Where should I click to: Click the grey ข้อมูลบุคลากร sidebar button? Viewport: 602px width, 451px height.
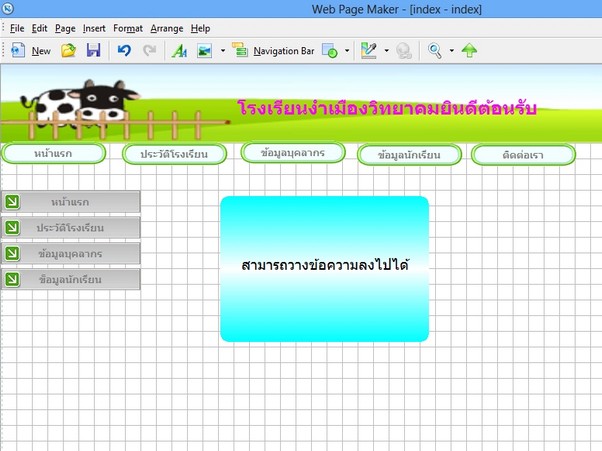coord(71,253)
